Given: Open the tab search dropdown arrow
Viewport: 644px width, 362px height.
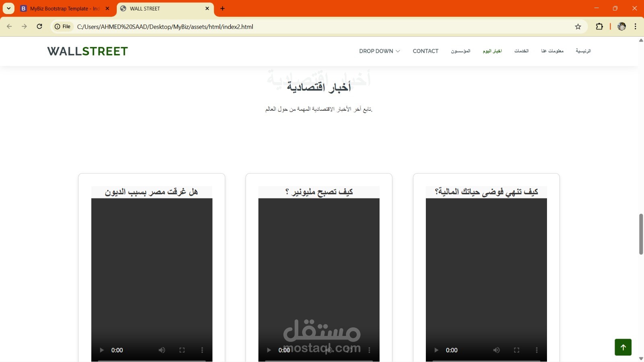Looking at the screenshot, I should pos(8,8).
